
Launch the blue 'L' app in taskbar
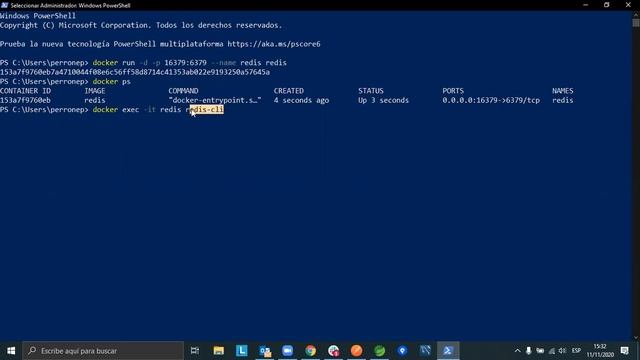click(242, 351)
